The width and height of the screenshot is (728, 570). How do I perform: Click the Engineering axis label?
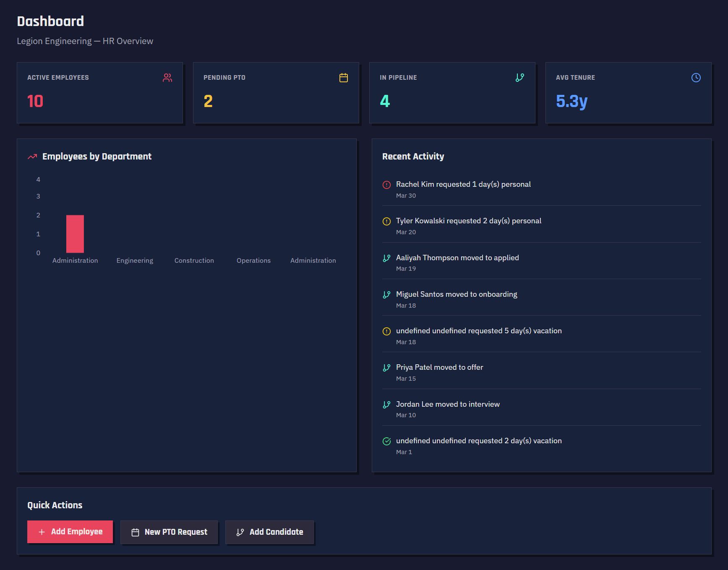point(134,260)
